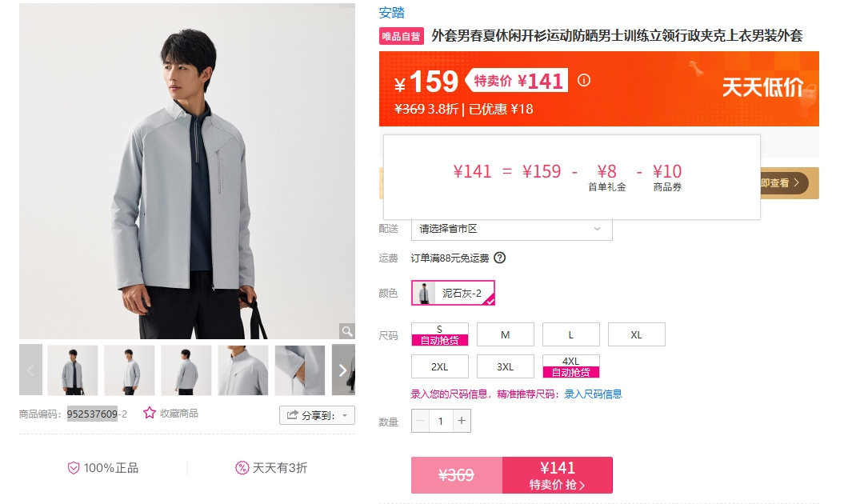Open the 请选择省市区 delivery region dropdown
852x504 pixels.
point(511,229)
